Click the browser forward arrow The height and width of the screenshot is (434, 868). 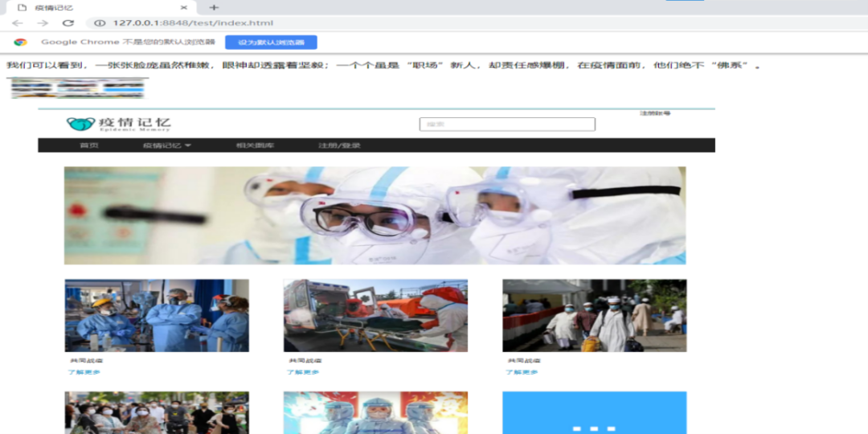point(43,23)
